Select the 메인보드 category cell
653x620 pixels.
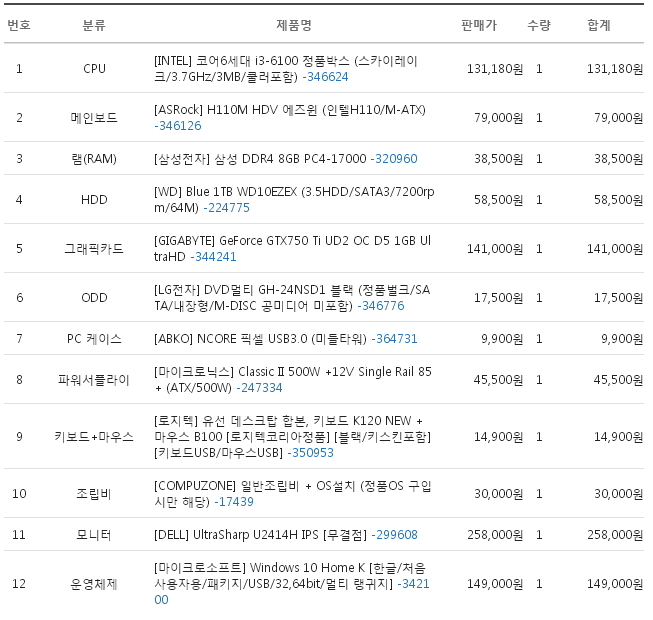tap(94, 118)
